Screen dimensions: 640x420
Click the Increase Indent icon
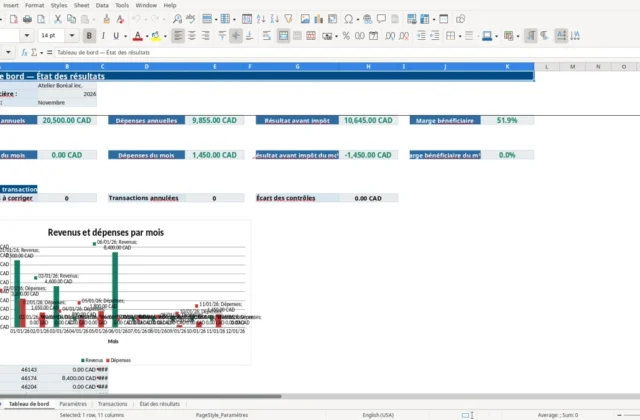point(421,36)
